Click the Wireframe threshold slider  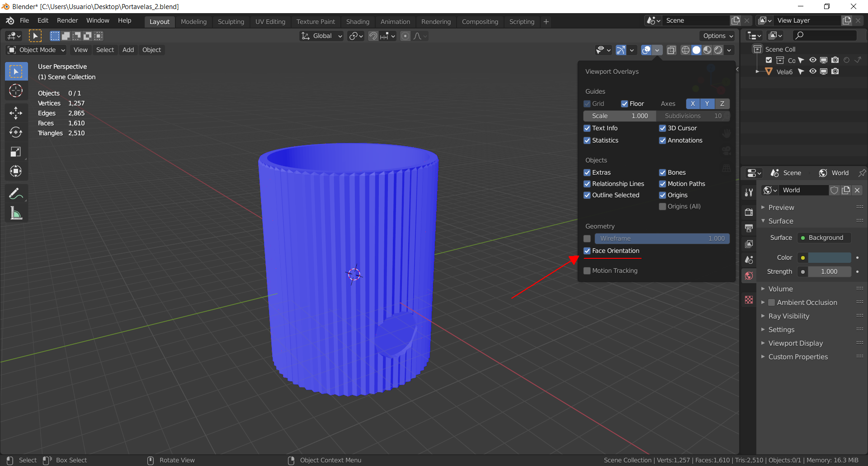click(x=662, y=238)
